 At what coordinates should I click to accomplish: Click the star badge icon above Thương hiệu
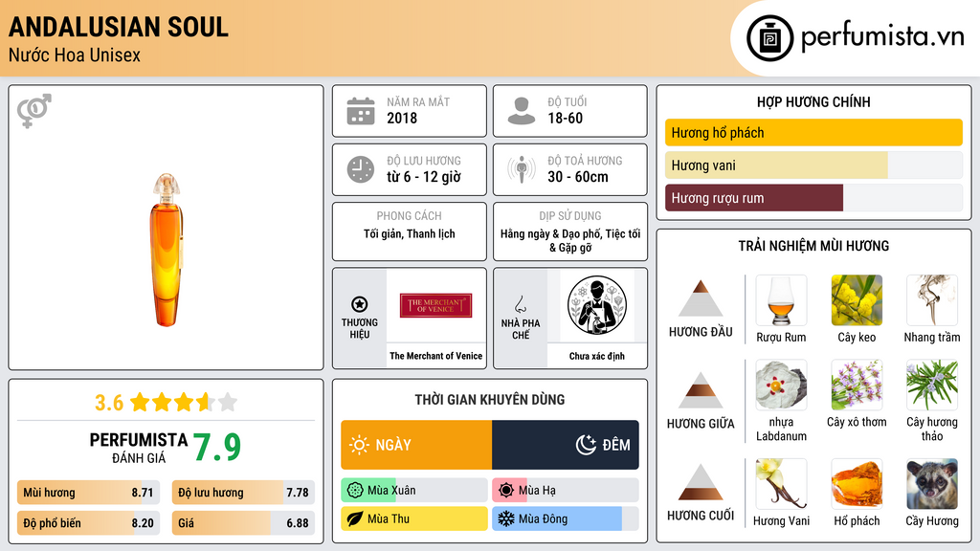click(360, 304)
